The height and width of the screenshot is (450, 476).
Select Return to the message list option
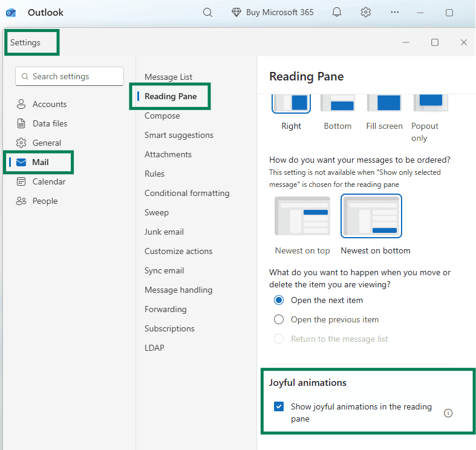[279, 339]
